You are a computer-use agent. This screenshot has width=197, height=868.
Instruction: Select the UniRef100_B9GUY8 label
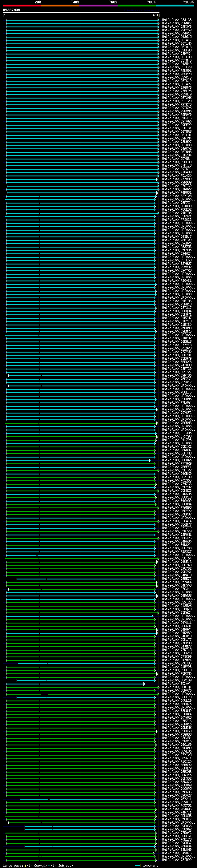[x=177, y=88]
